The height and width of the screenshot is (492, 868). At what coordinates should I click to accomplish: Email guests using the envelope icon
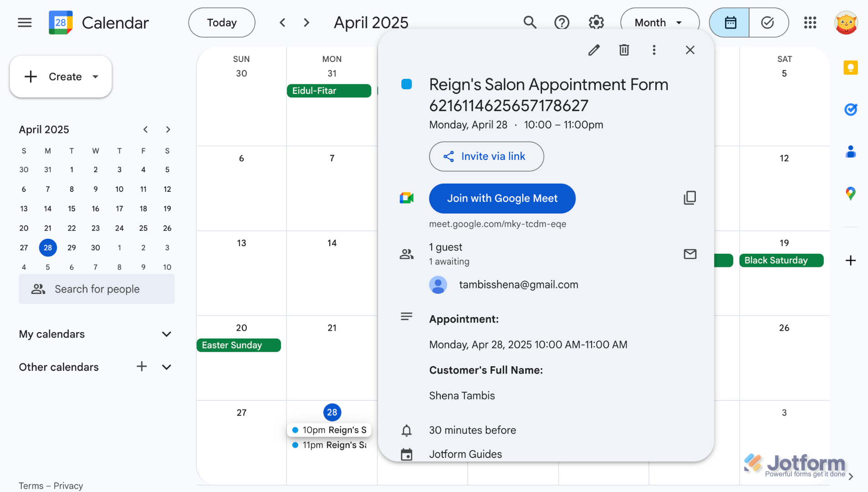pos(690,254)
